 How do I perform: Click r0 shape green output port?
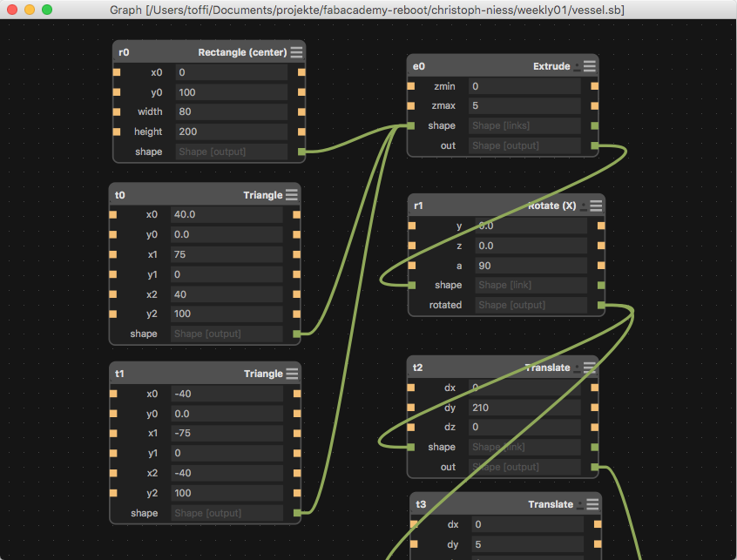tap(301, 152)
